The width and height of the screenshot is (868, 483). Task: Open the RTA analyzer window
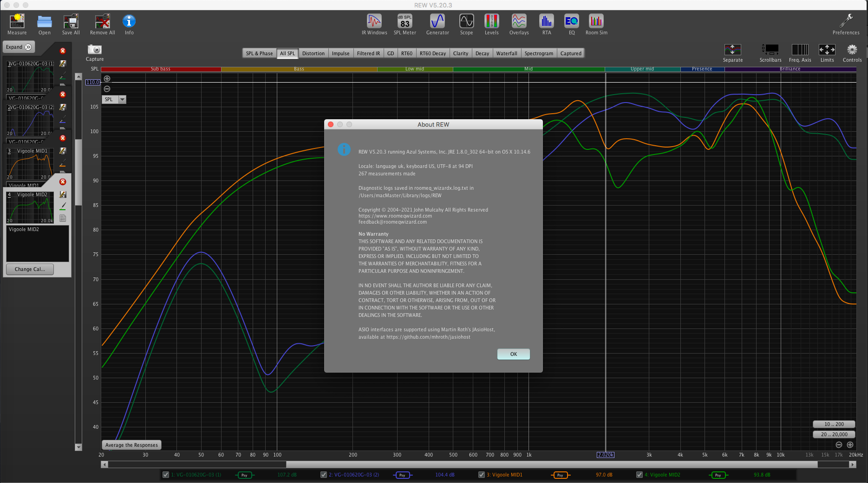[547, 22]
